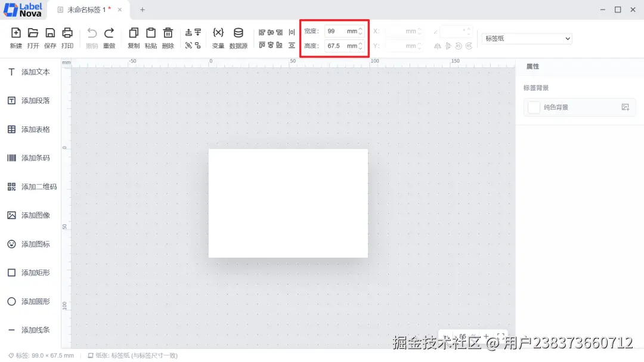Decrease the 宽度 width value
Viewport: 644px width, 362px height.
pyautogui.click(x=360, y=33)
